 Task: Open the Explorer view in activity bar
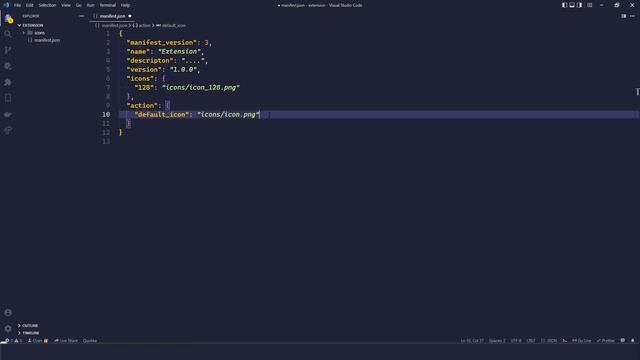[8, 18]
